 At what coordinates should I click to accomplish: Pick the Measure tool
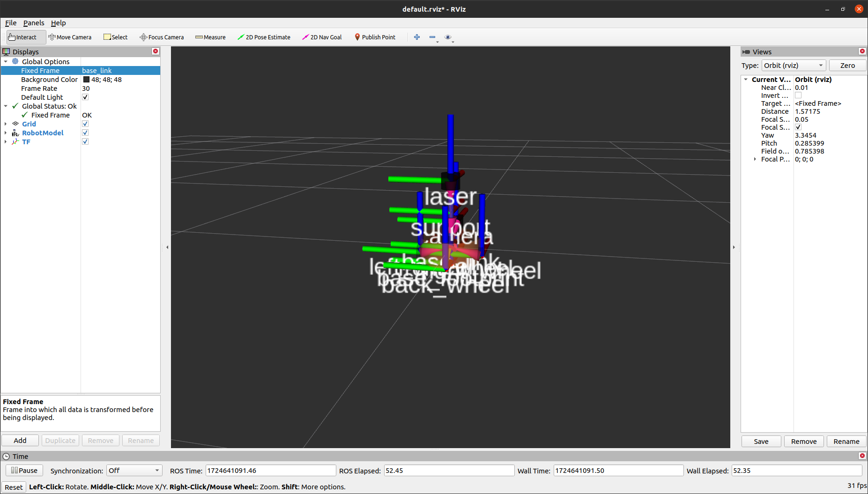coord(210,37)
